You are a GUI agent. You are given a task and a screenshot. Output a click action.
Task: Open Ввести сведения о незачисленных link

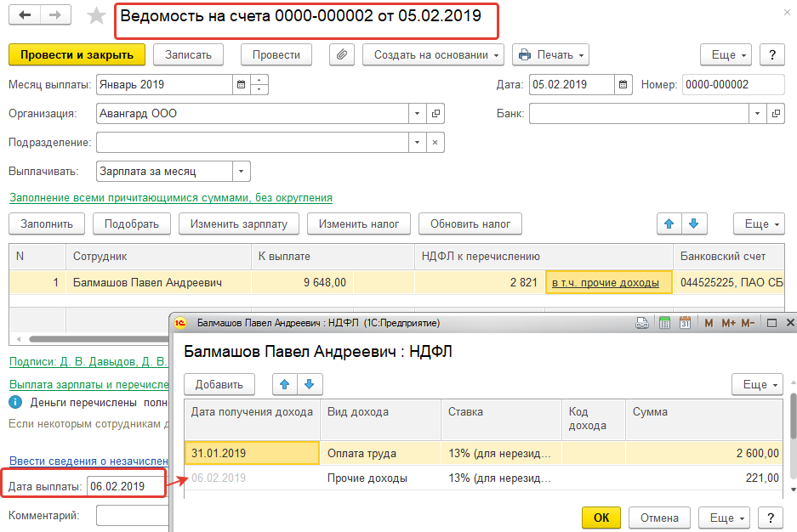(x=89, y=461)
